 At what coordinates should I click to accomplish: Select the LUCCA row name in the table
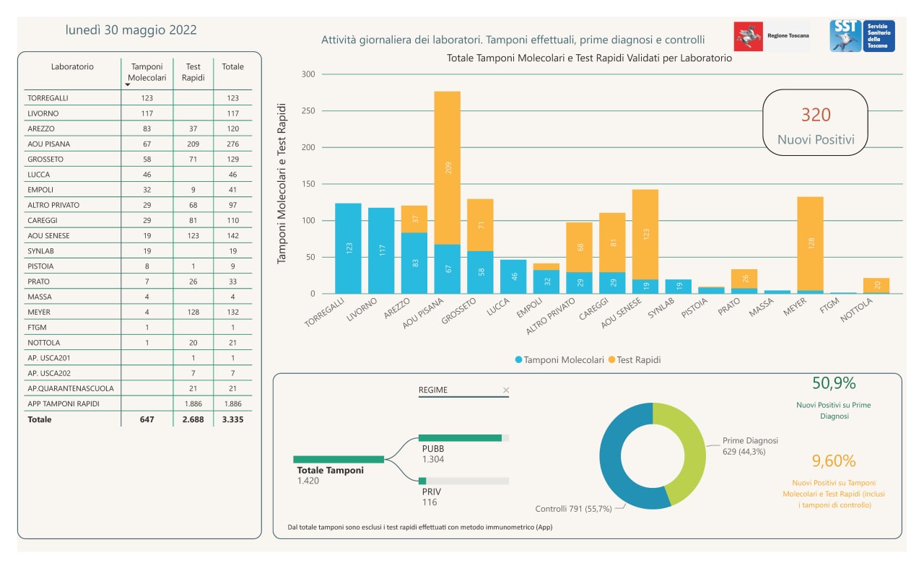coord(38,175)
